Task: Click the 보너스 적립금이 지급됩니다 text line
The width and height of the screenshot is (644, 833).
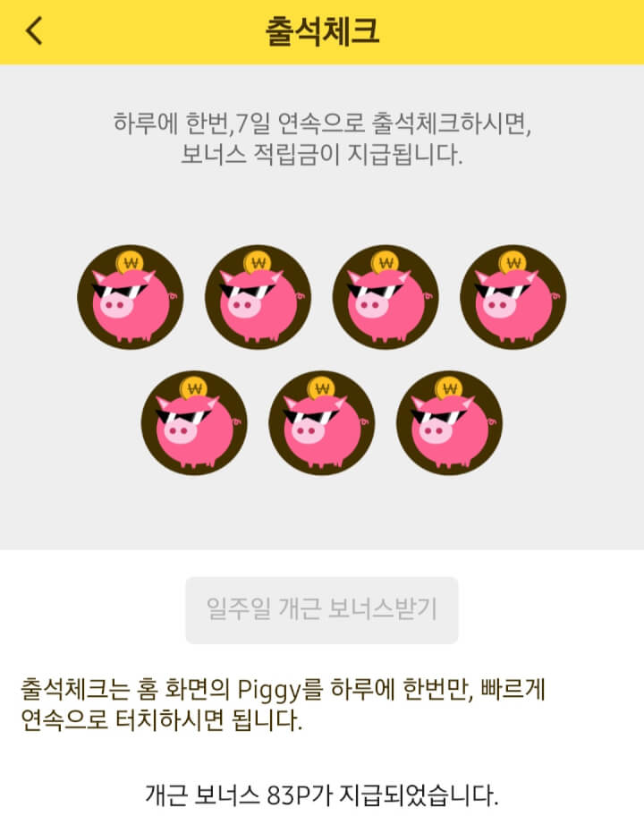Action: [x=322, y=155]
